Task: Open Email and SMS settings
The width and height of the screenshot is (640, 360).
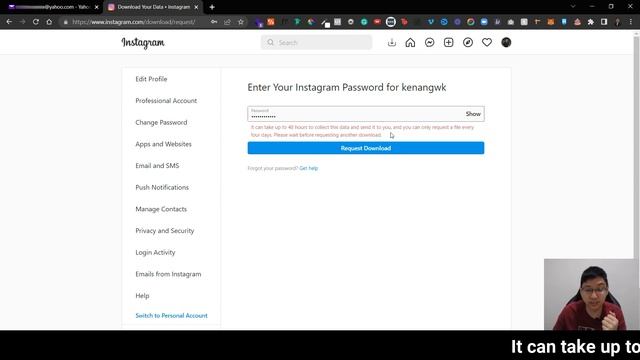Action: tap(157, 165)
